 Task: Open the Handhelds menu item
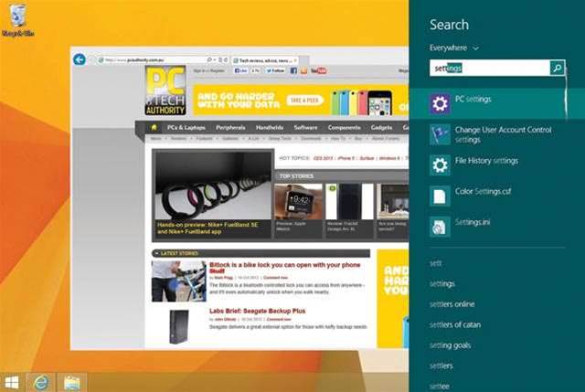[x=270, y=128]
